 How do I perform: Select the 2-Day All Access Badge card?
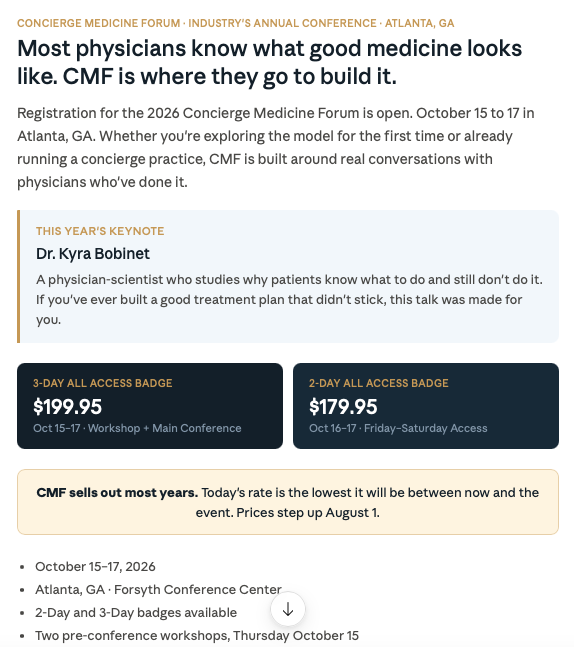426,406
